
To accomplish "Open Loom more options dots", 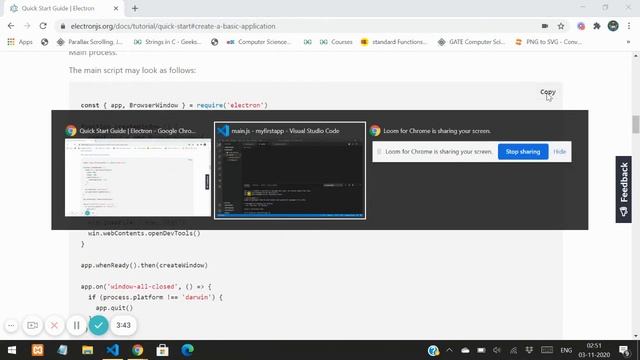I will pyautogui.click(x=11, y=325).
